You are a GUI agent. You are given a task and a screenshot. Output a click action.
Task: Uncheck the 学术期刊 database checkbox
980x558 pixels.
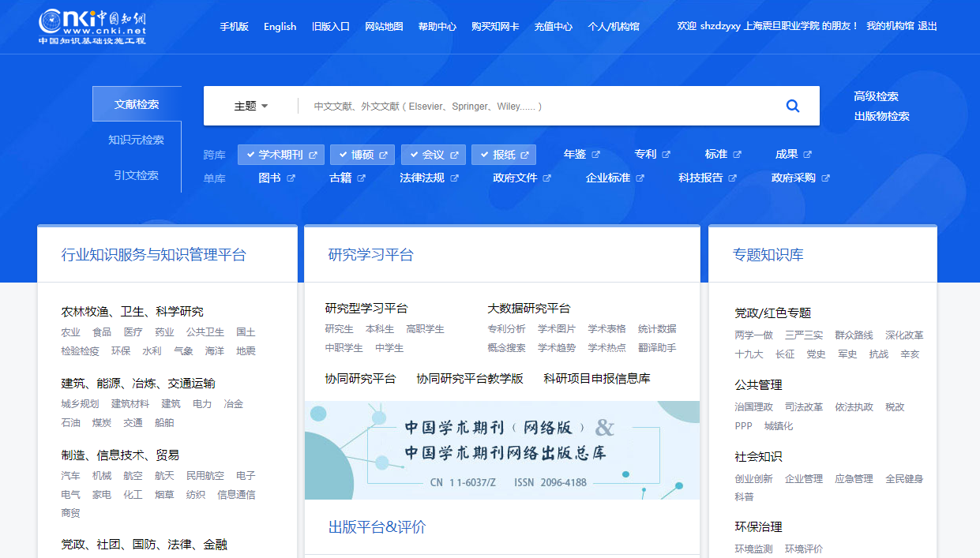tap(250, 155)
